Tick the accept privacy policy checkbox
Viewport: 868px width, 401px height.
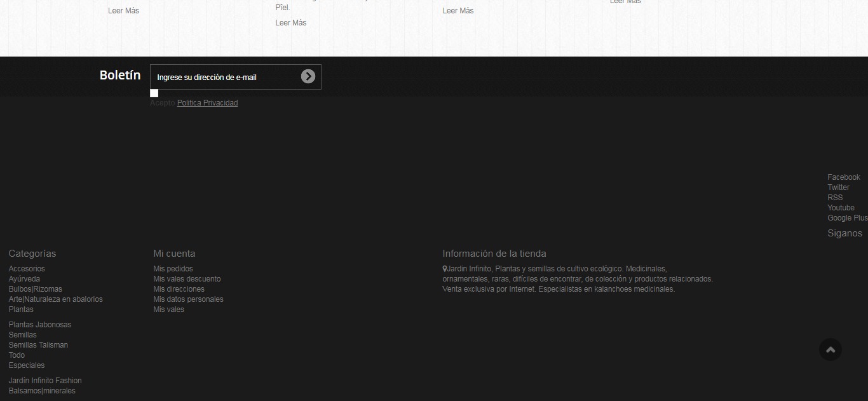point(154,93)
